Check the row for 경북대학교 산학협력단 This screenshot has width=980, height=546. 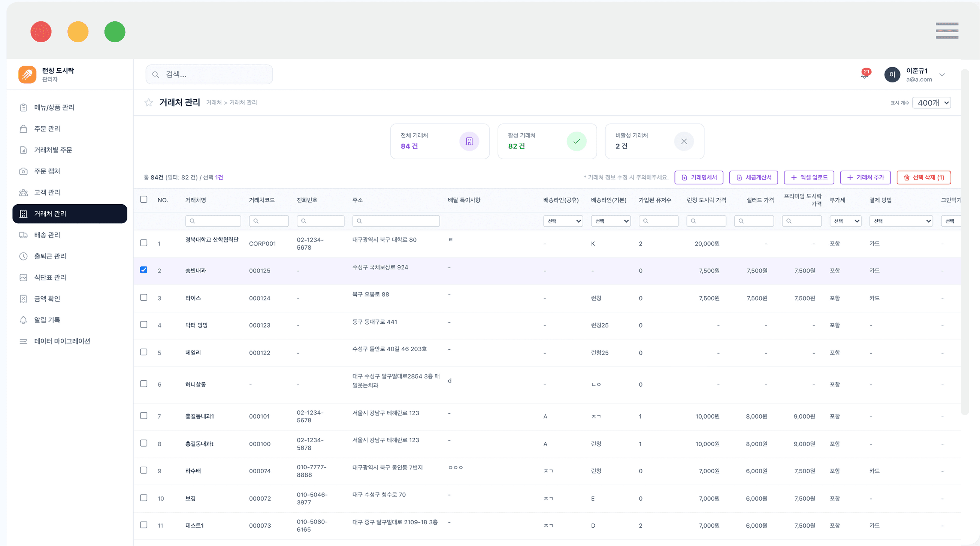click(x=143, y=243)
